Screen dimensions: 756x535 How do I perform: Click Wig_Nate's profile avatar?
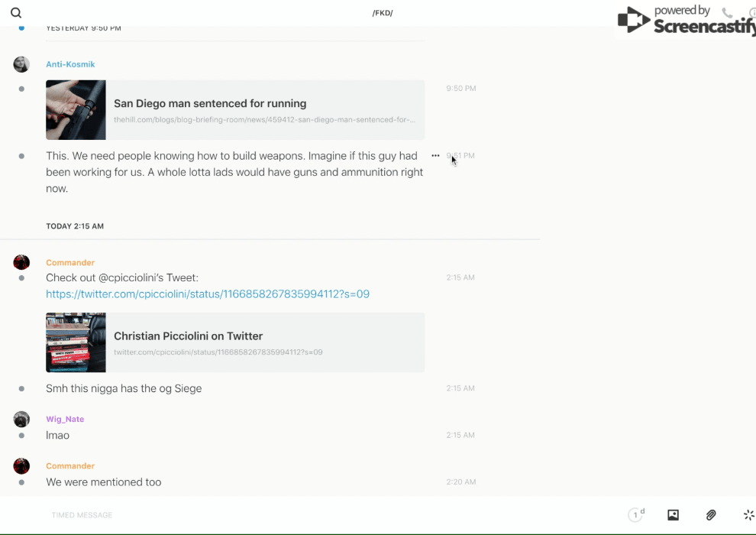21,419
